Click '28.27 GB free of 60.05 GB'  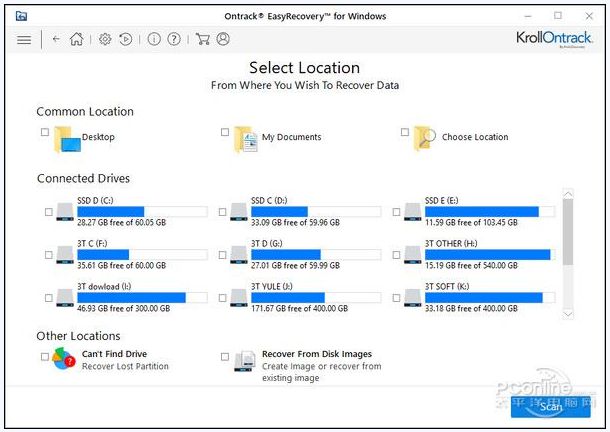click(x=121, y=223)
